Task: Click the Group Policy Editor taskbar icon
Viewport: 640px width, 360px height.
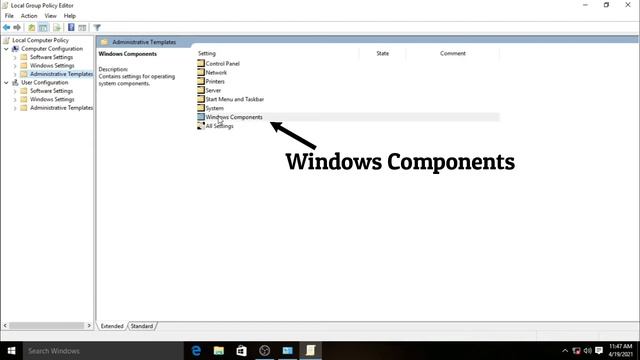Action: click(311, 351)
